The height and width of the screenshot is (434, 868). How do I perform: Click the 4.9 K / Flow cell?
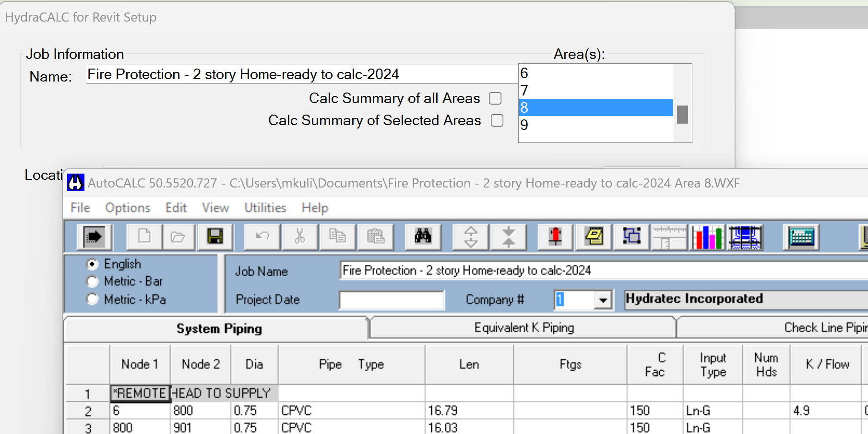tap(826, 411)
